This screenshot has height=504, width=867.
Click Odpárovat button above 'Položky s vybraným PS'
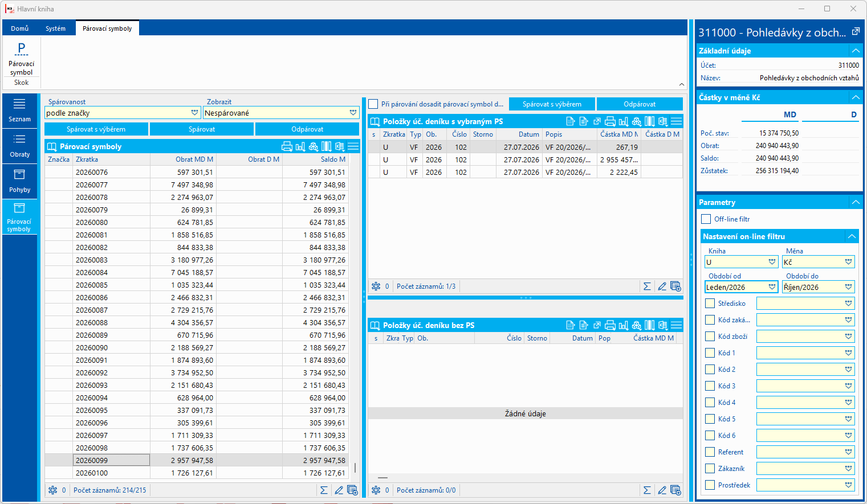pos(640,104)
